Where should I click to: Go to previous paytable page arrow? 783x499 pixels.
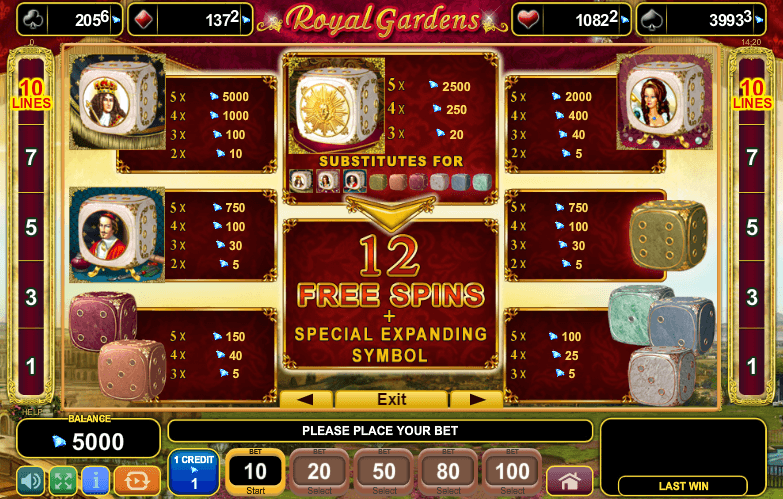pos(306,399)
